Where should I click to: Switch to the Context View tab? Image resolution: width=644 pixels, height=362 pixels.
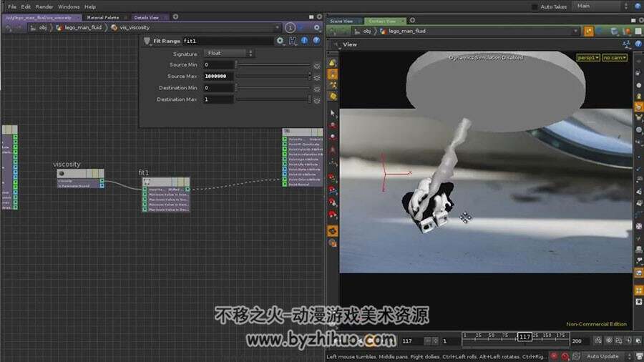[382, 21]
